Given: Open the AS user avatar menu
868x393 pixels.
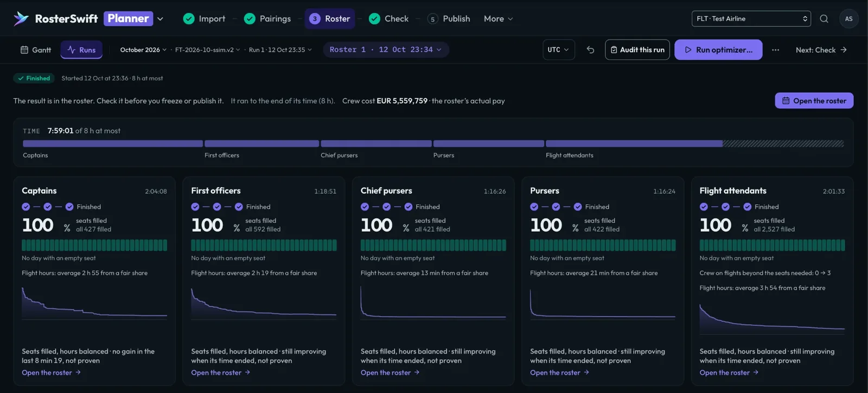Looking at the screenshot, I should pyautogui.click(x=849, y=18).
